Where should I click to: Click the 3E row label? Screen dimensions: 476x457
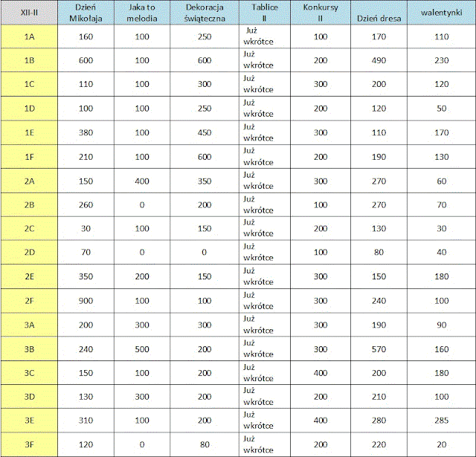pyautogui.click(x=29, y=421)
